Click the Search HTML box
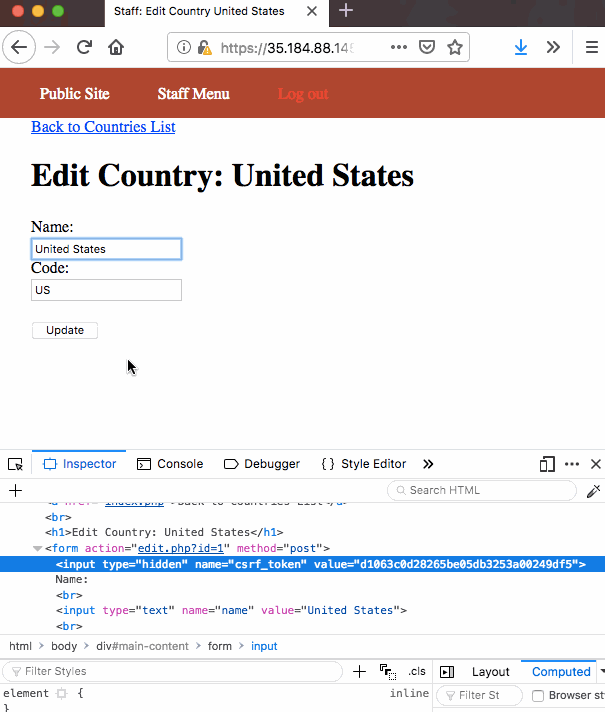605x712 pixels. (482, 490)
